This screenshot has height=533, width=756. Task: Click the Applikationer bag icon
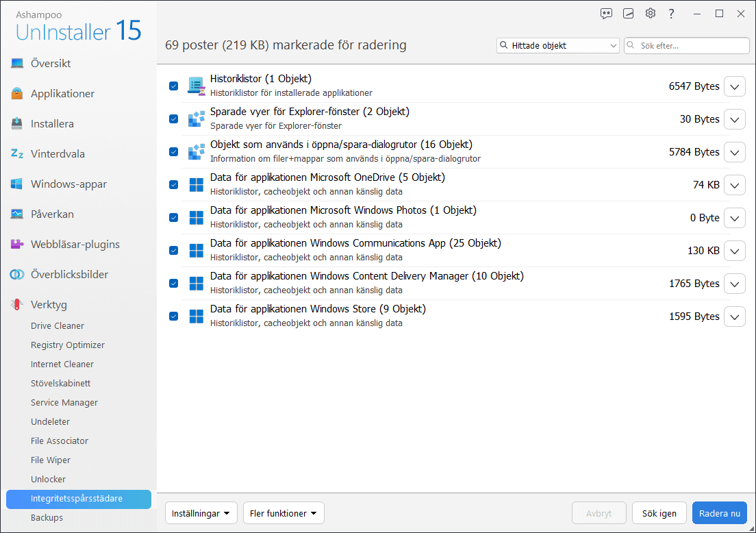[17, 94]
